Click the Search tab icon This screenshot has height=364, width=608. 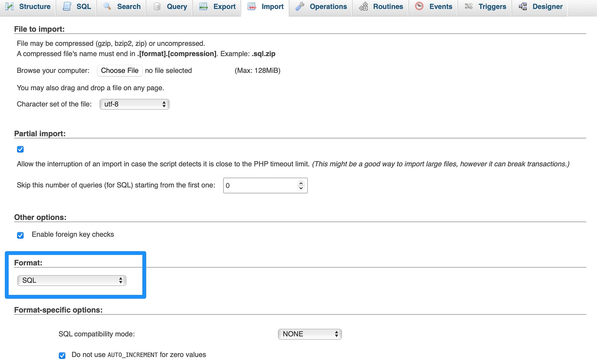coord(107,7)
